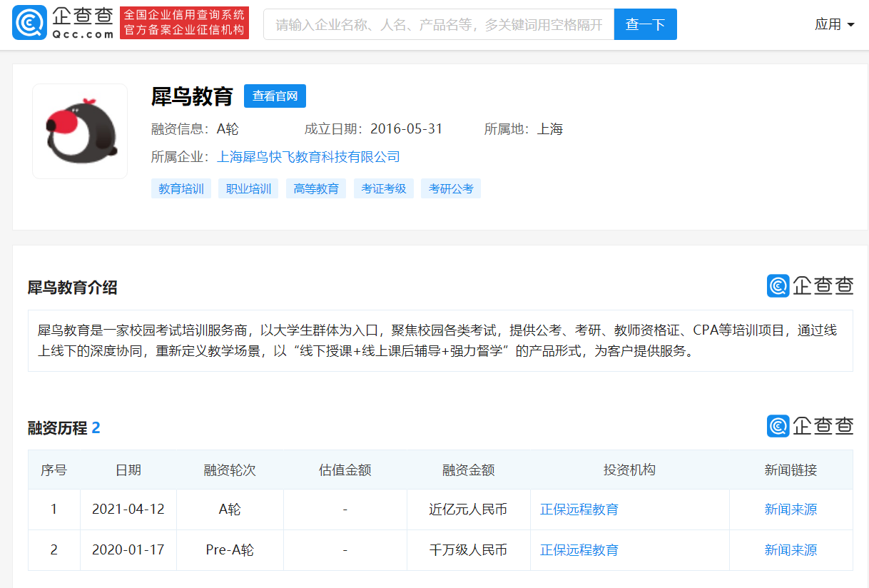Click the 融资金额 column header

point(468,470)
